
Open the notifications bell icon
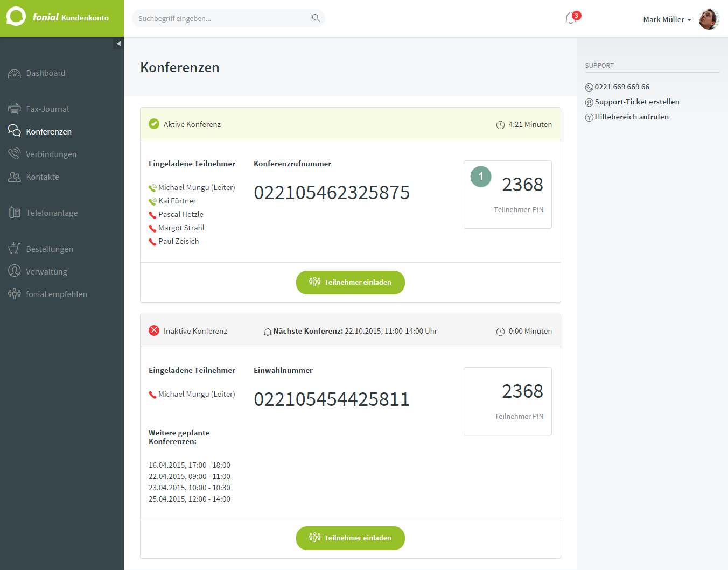click(571, 18)
